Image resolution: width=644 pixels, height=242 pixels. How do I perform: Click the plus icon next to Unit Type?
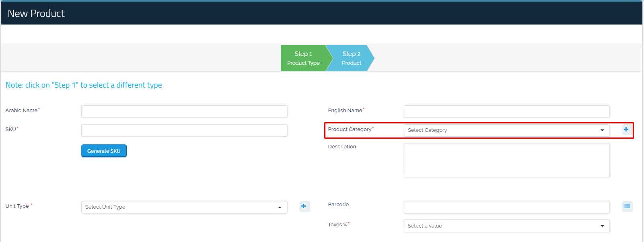pos(304,206)
